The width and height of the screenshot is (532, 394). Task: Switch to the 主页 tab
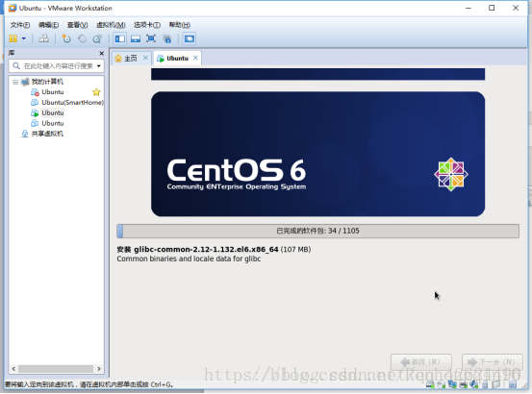coord(131,59)
